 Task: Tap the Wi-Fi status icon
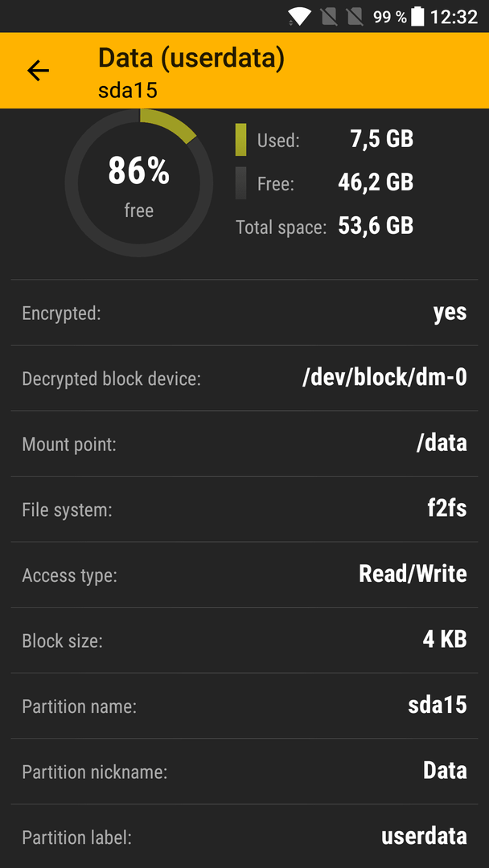tap(299, 17)
